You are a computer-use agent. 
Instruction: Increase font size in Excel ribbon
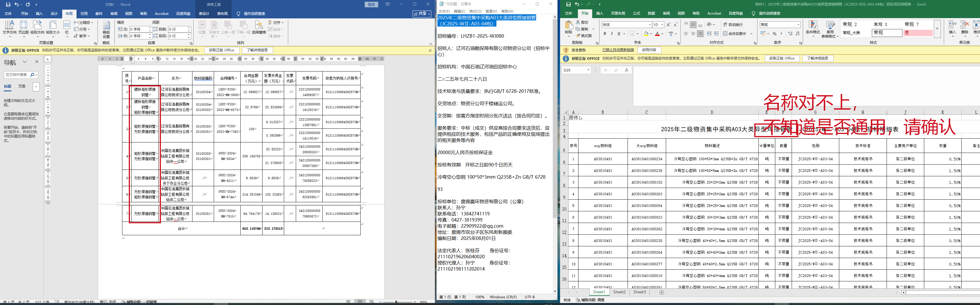coord(668,25)
